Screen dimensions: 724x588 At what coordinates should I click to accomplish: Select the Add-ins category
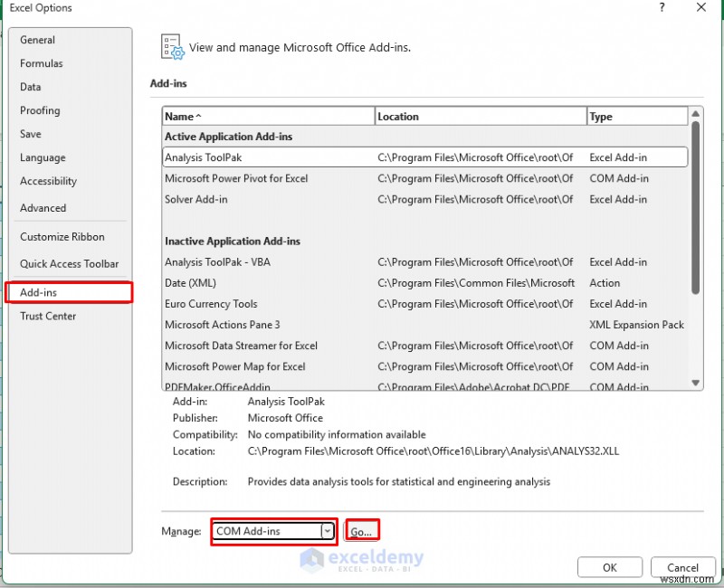coord(70,292)
